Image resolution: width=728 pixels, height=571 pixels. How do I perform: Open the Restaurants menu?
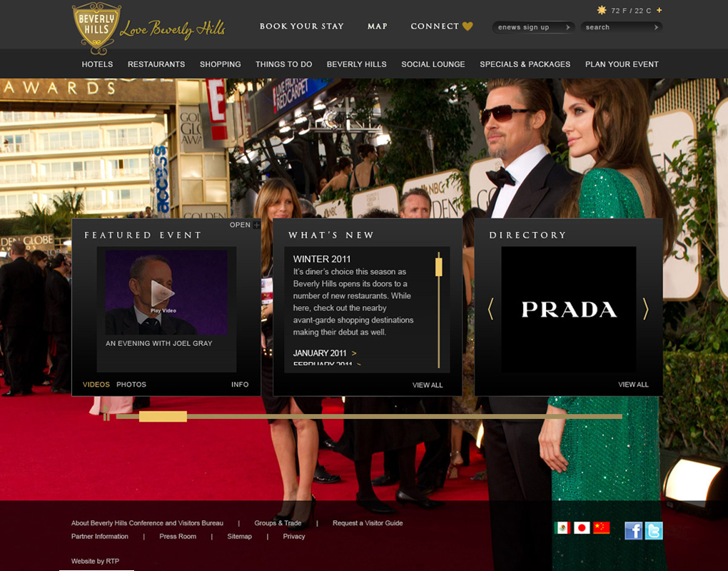point(156,64)
